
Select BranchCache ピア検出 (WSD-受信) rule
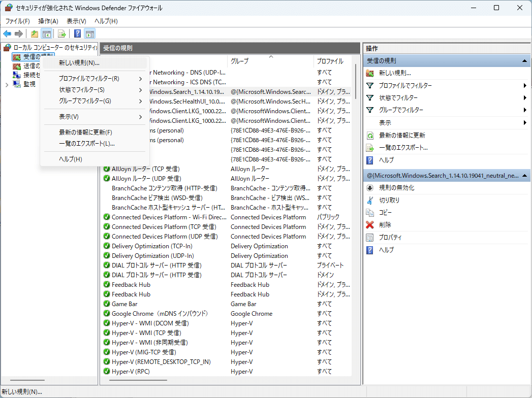pyautogui.click(x=227, y=197)
